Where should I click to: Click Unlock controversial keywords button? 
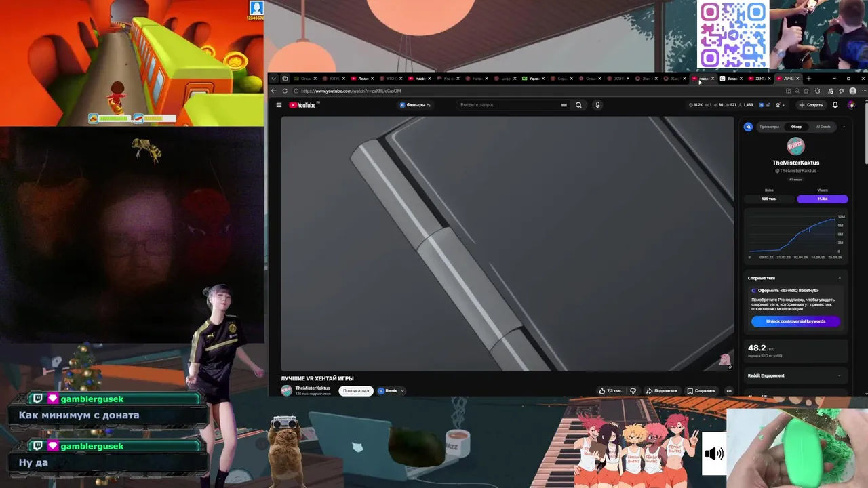click(795, 321)
